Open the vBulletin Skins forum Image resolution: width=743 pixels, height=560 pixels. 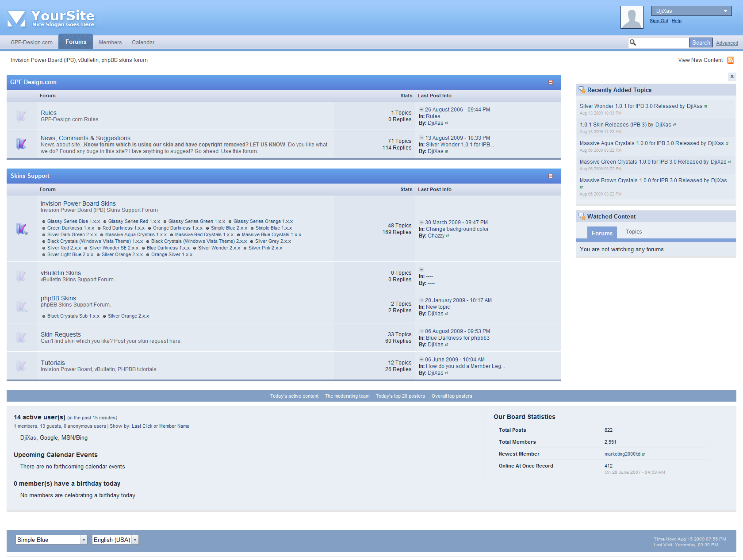(61, 273)
